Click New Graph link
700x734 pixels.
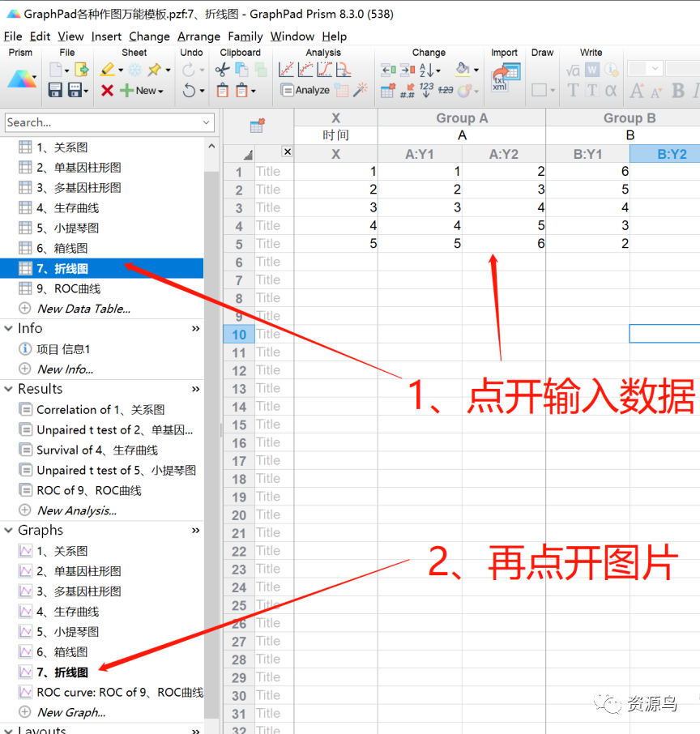[71, 712]
